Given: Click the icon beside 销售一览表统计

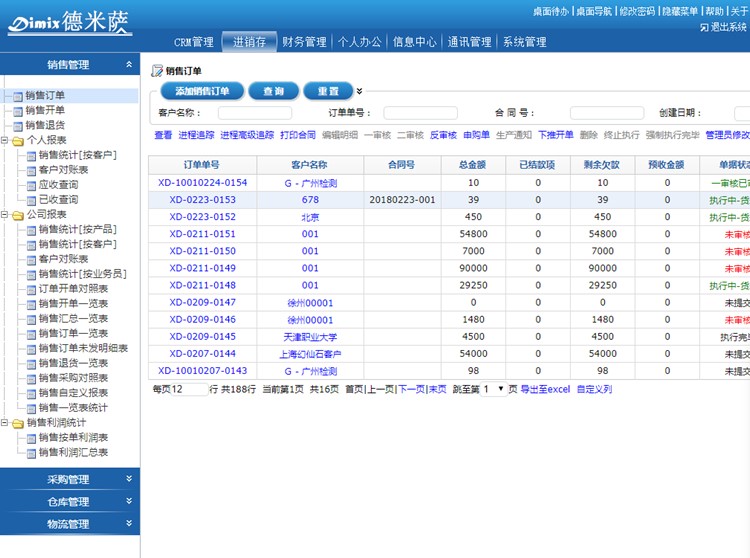Looking at the screenshot, I should click(x=31, y=408).
